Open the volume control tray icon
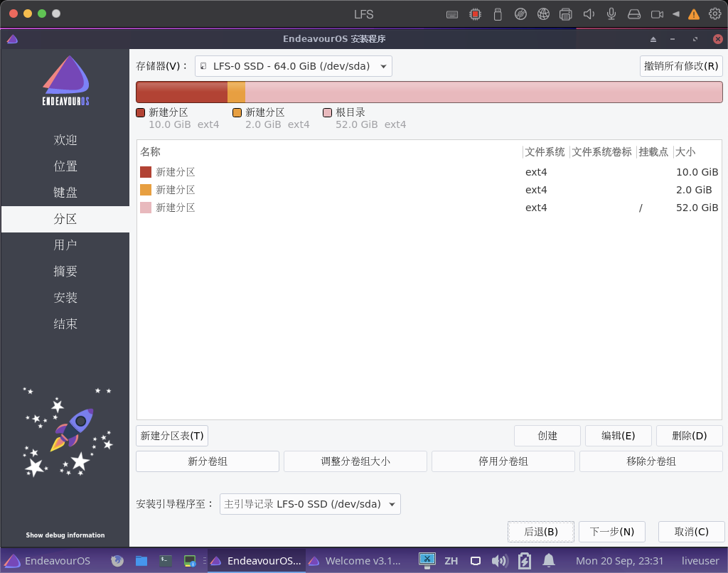 (500, 560)
